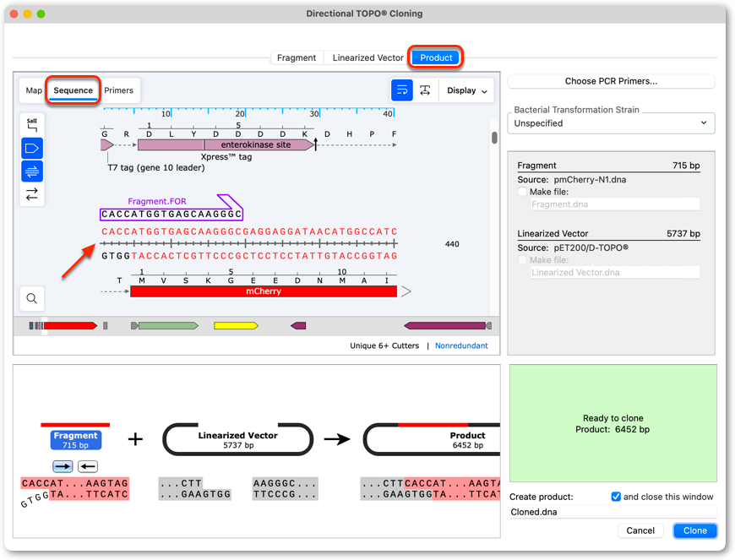Click the Cloned.dna product name field
Screen dimensions: 735x560
coord(612,512)
